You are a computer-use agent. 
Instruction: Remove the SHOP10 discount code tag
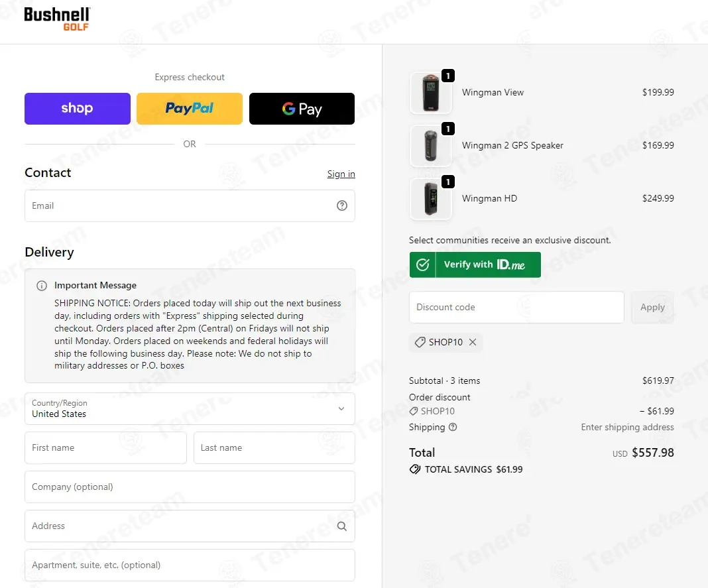tap(472, 342)
